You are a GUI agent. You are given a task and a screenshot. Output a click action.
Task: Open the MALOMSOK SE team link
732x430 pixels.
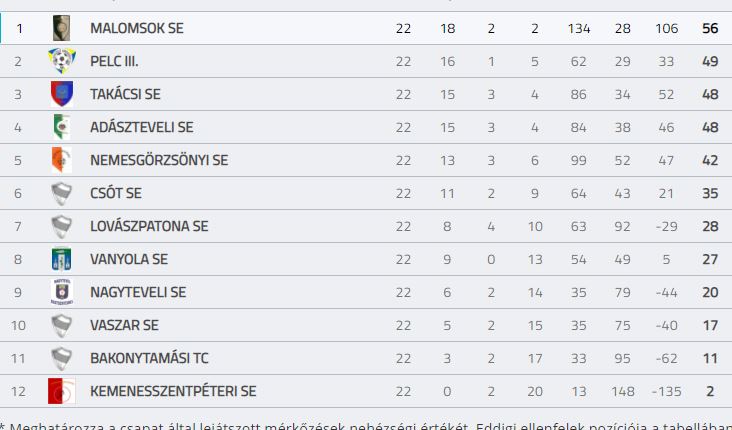pos(137,28)
